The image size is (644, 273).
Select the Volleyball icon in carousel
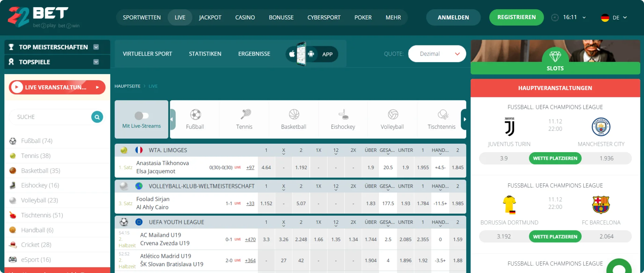point(393,114)
